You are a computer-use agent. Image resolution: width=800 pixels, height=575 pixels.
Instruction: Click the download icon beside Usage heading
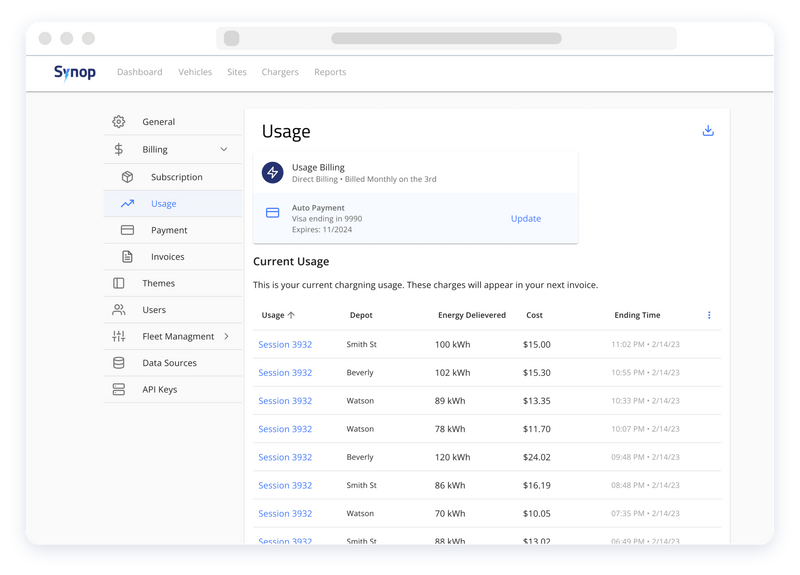(x=708, y=131)
